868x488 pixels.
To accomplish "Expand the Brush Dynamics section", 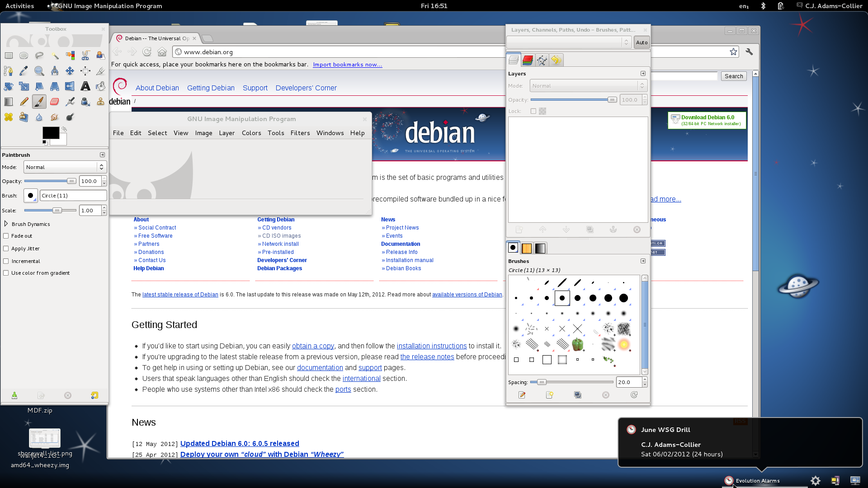I will coord(6,224).
